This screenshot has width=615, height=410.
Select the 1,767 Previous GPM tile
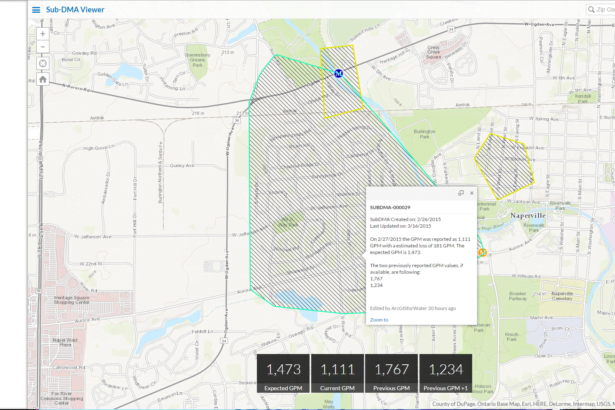(x=389, y=374)
